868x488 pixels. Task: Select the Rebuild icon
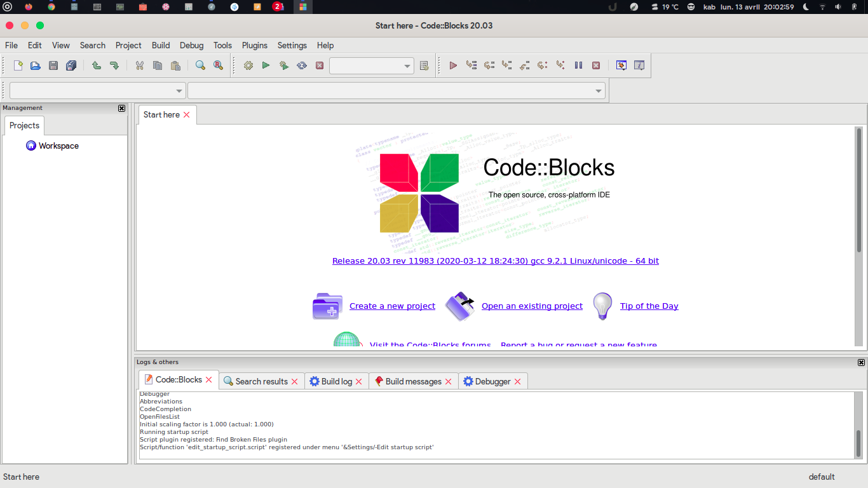click(301, 65)
